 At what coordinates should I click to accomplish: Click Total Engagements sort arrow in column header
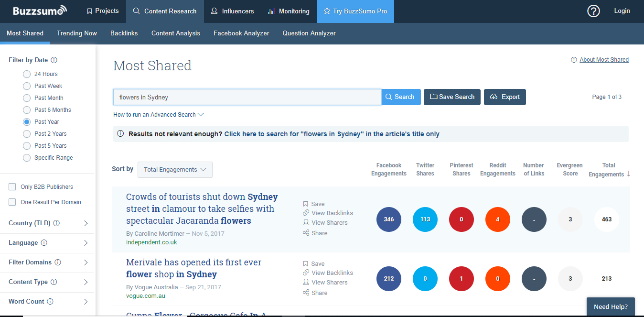(629, 174)
